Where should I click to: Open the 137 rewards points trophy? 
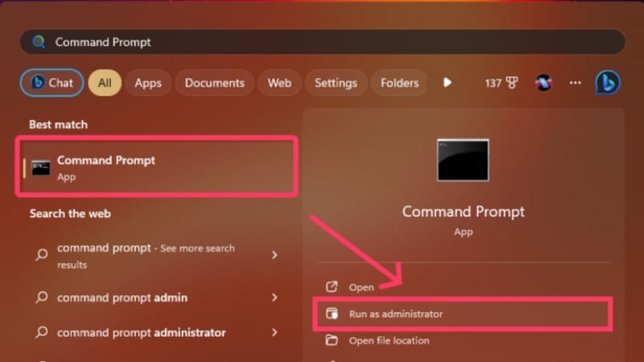[502, 83]
